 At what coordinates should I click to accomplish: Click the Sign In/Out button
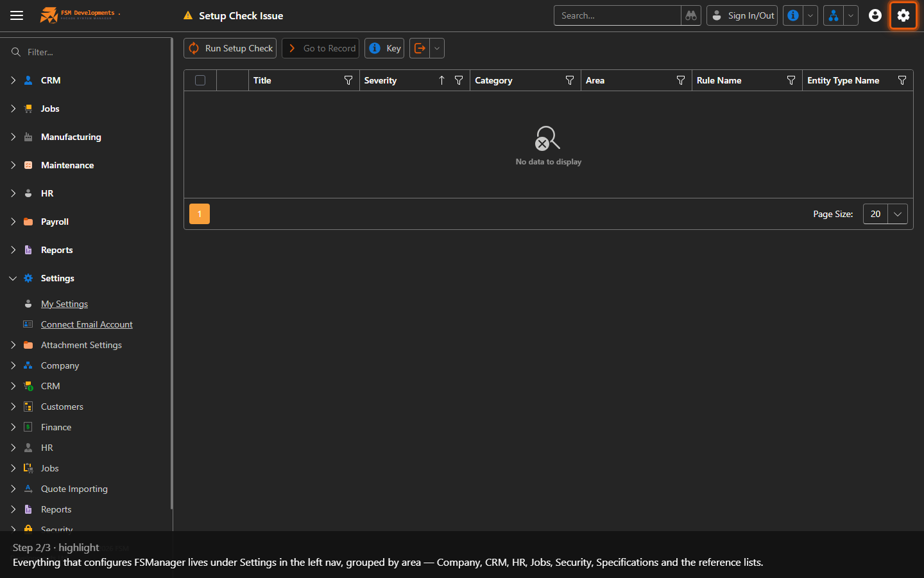[742, 15]
